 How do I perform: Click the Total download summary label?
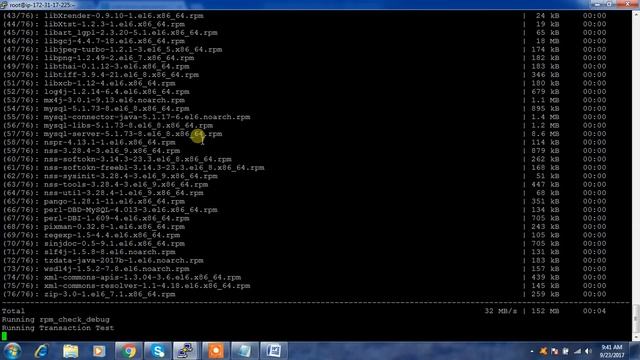[x=13, y=311]
